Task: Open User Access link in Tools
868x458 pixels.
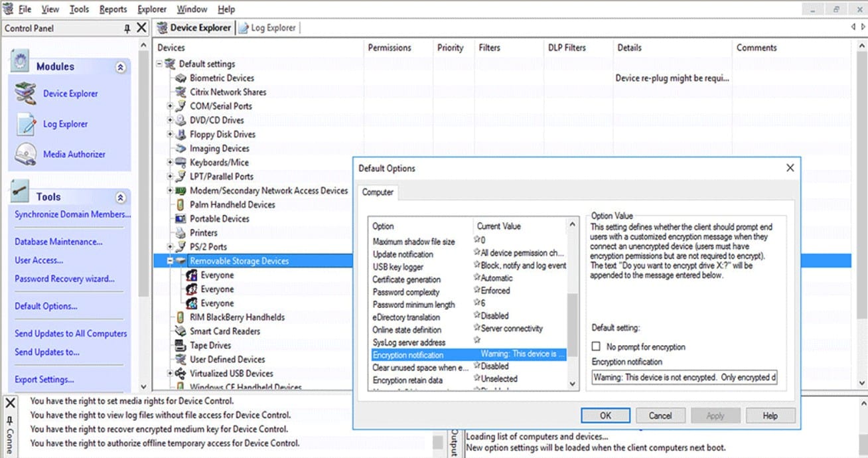Action: [39, 260]
